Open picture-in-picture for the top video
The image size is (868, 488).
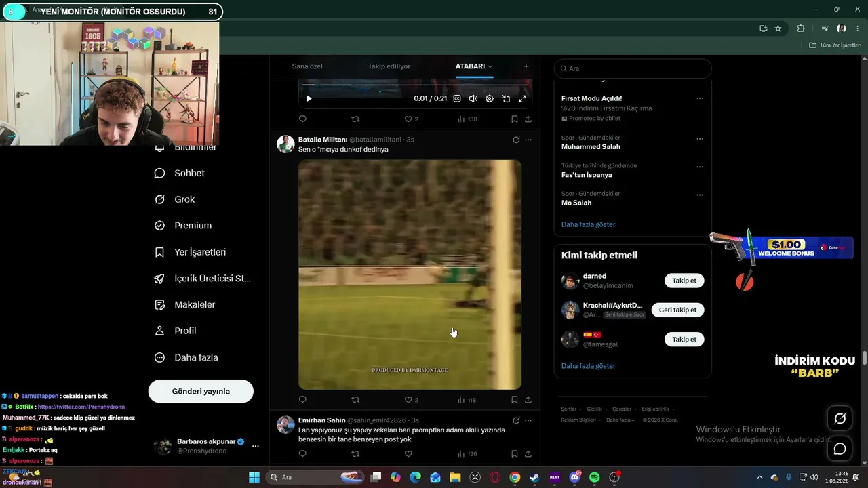[506, 99]
